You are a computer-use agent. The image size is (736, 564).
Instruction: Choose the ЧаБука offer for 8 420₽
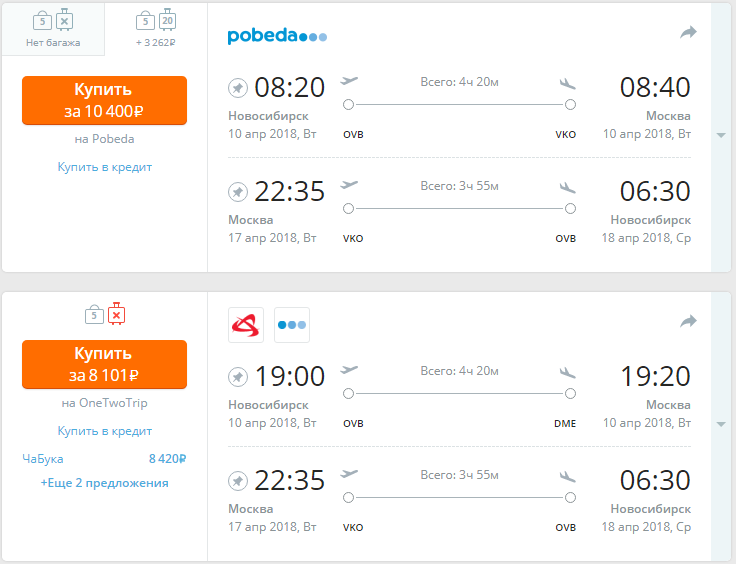(104, 458)
